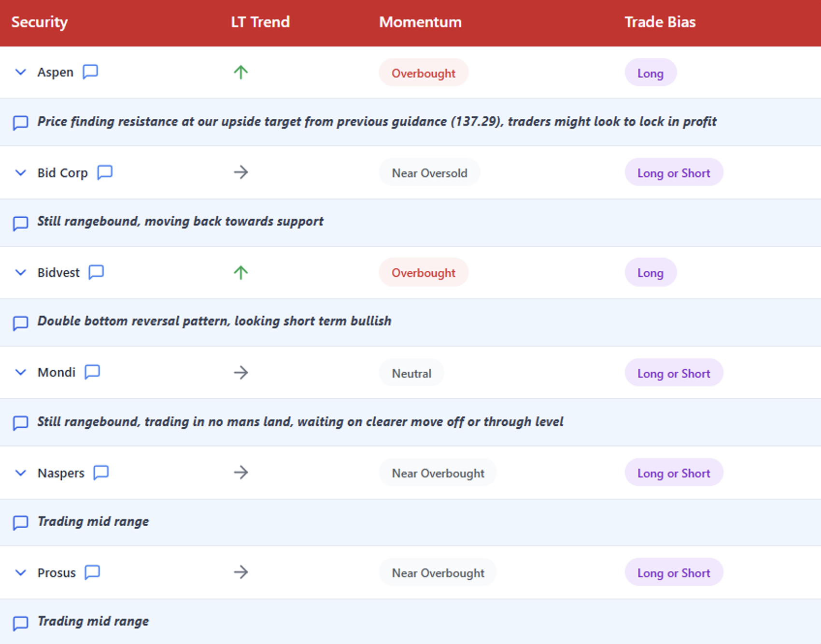Screen dimensions: 821x644
Task: Collapse the Aspen row chevron
Action: coord(20,72)
